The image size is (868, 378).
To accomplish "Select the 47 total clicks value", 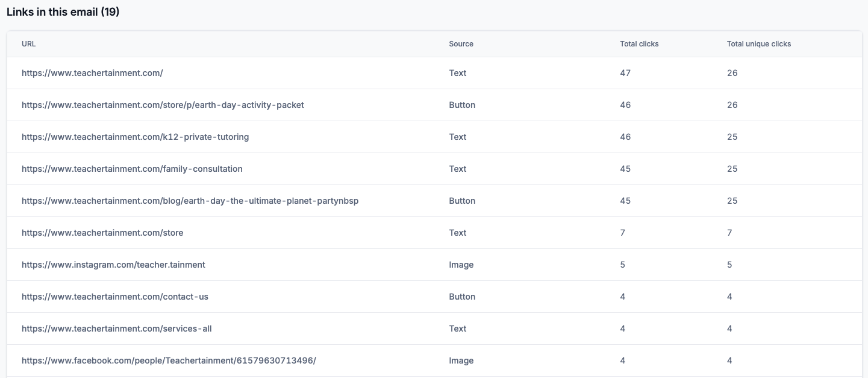I will pyautogui.click(x=625, y=73).
